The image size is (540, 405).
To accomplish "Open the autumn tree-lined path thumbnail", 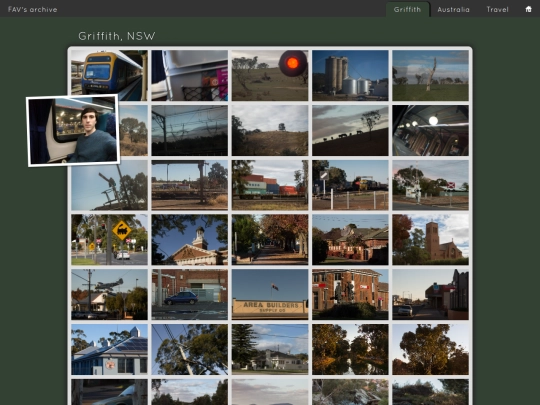I will click(270, 240).
